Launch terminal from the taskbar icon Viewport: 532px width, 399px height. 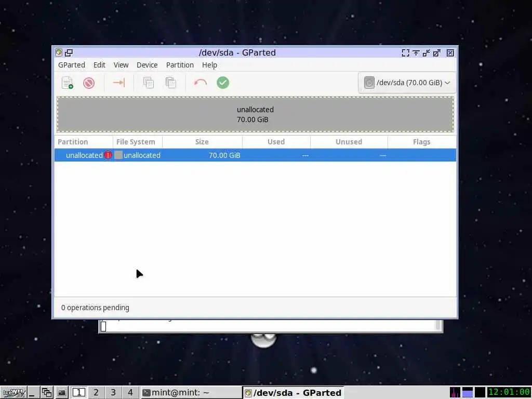click(x=61, y=393)
